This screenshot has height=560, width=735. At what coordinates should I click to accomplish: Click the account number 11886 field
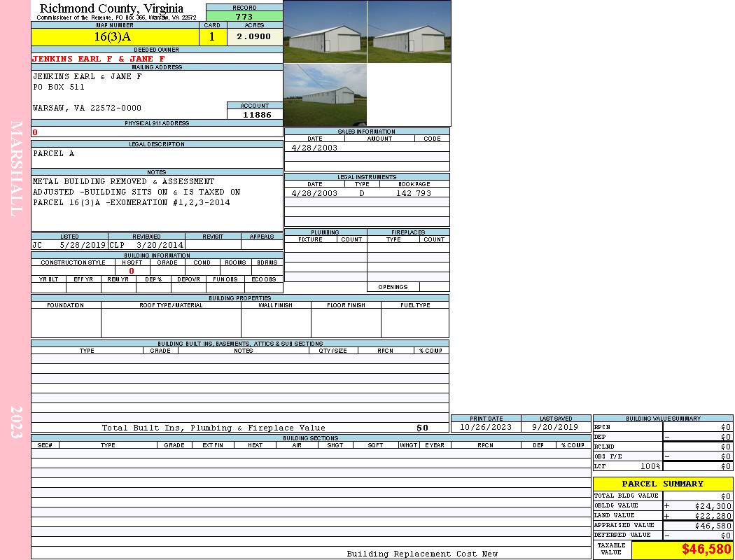point(255,114)
